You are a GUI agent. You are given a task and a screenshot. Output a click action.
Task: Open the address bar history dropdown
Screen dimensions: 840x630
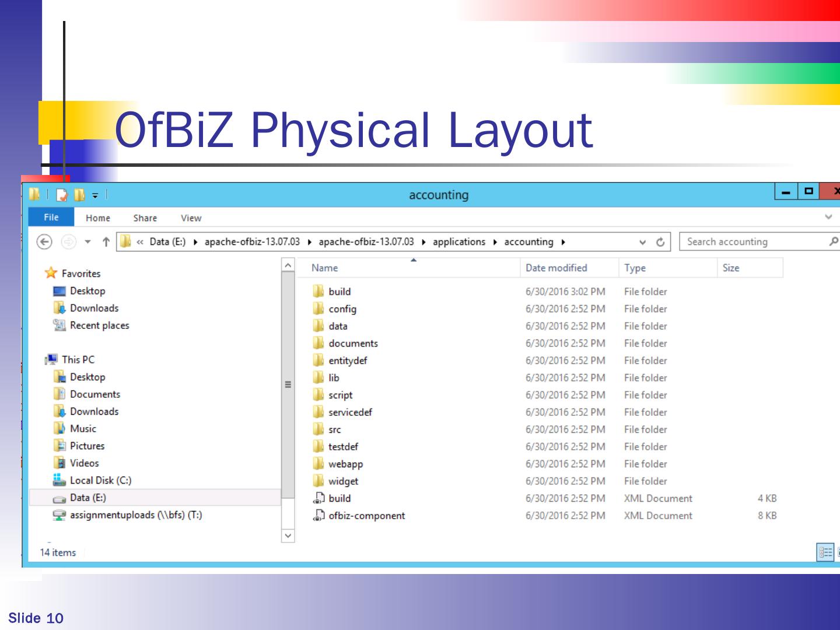(x=642, y=242)
